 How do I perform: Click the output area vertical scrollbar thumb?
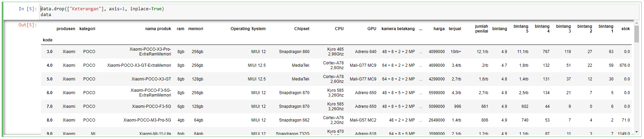[x=636, y=34]
